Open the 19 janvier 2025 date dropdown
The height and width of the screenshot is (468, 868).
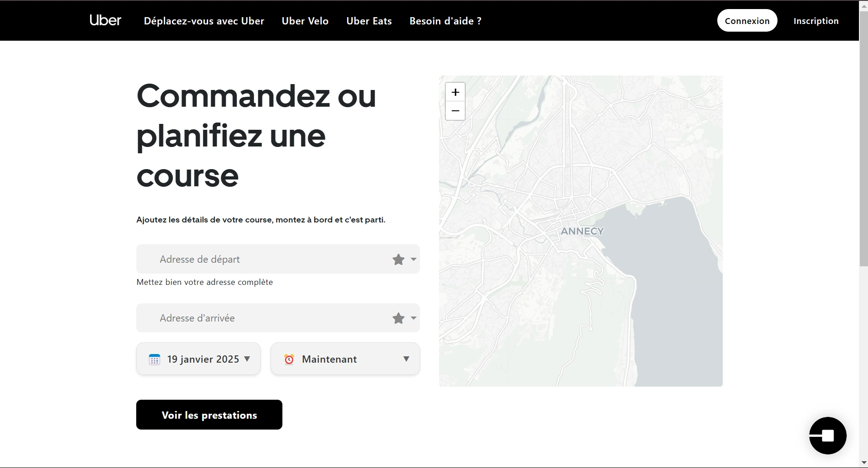(248, 359)
